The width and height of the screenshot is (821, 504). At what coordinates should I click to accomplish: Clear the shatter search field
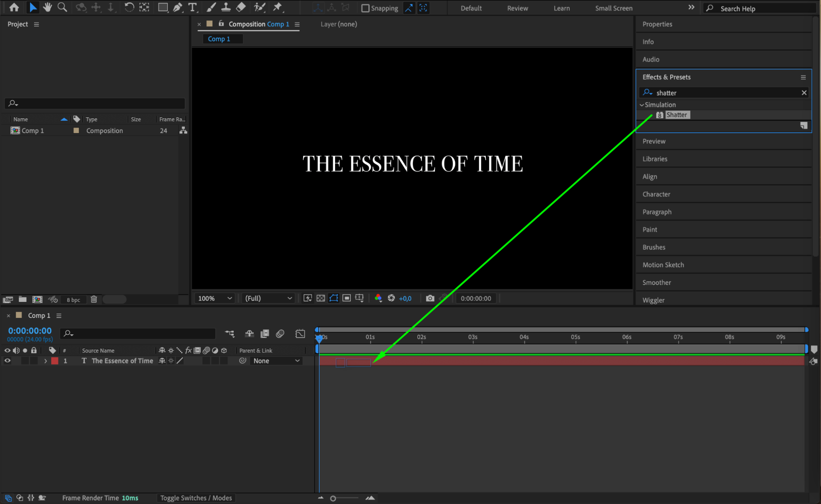[x=804, y=93]
